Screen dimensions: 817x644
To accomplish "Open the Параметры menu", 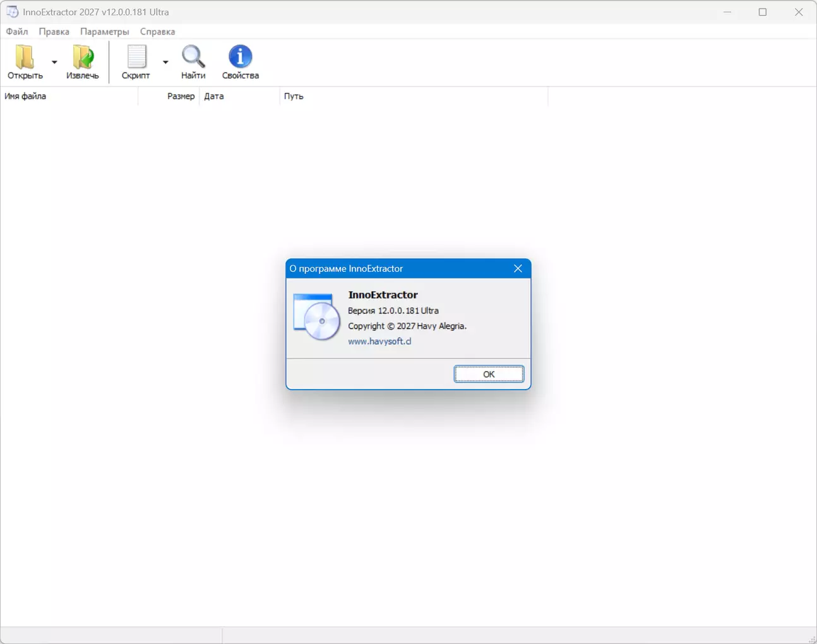I will pos(105,32).
